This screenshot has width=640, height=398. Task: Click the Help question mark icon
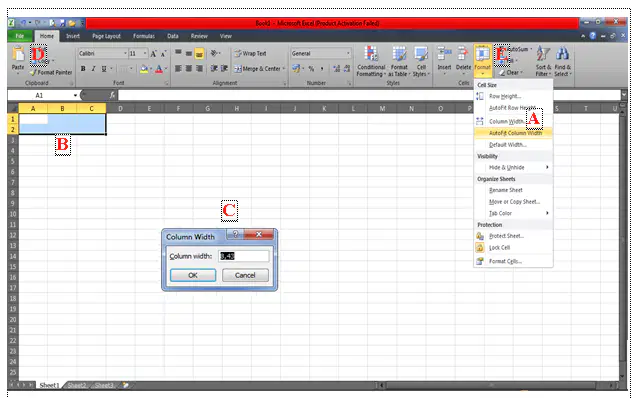(593, 36)
